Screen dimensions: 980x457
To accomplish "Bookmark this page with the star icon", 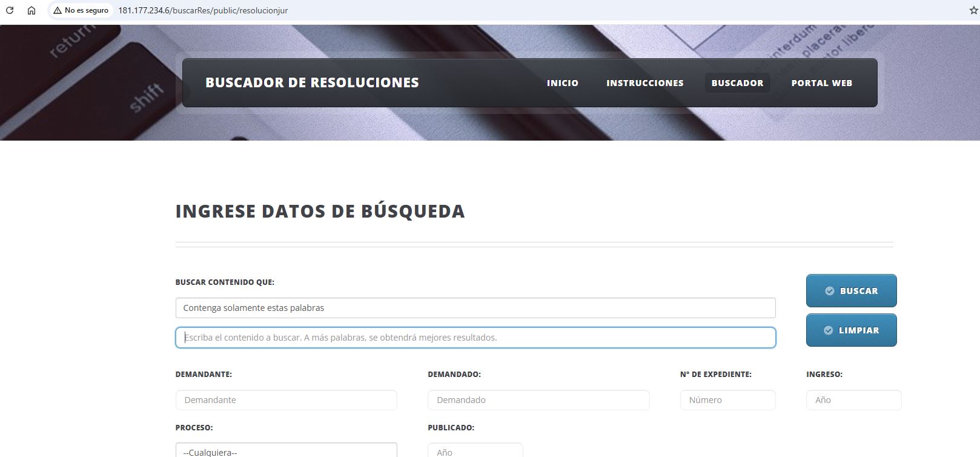I will [973, 10].
